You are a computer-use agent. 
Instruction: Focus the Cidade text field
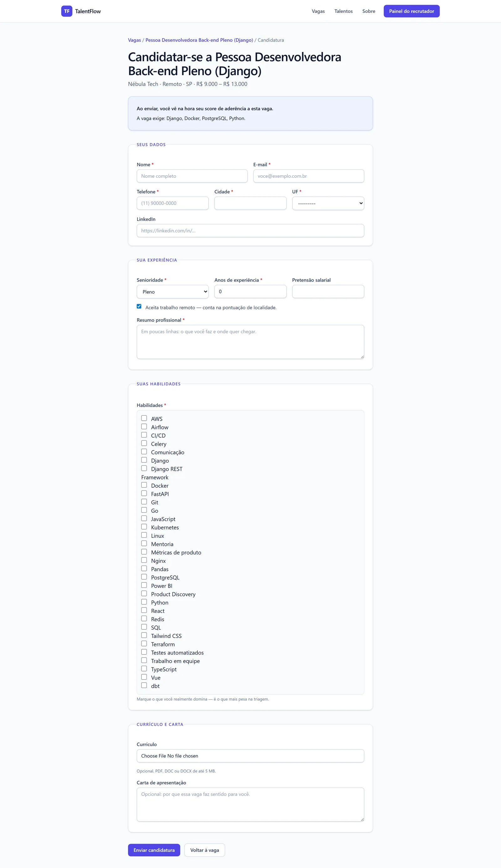tap(250, 203)
